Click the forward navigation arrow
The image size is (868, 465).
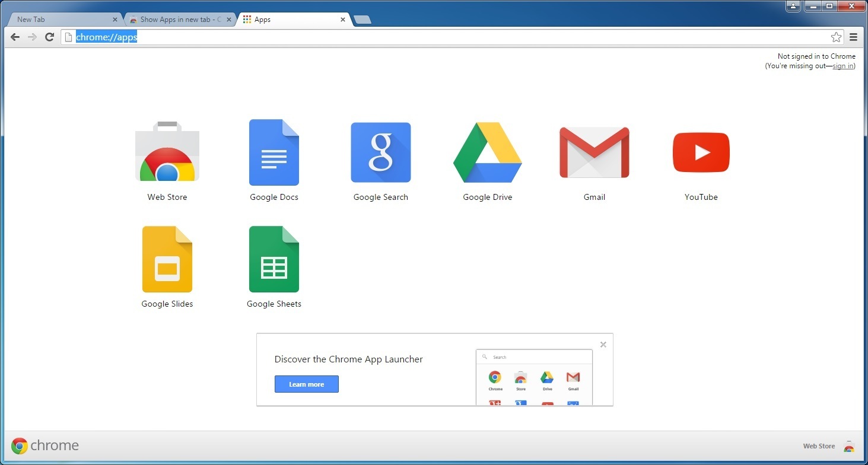(x=33, y=37)
